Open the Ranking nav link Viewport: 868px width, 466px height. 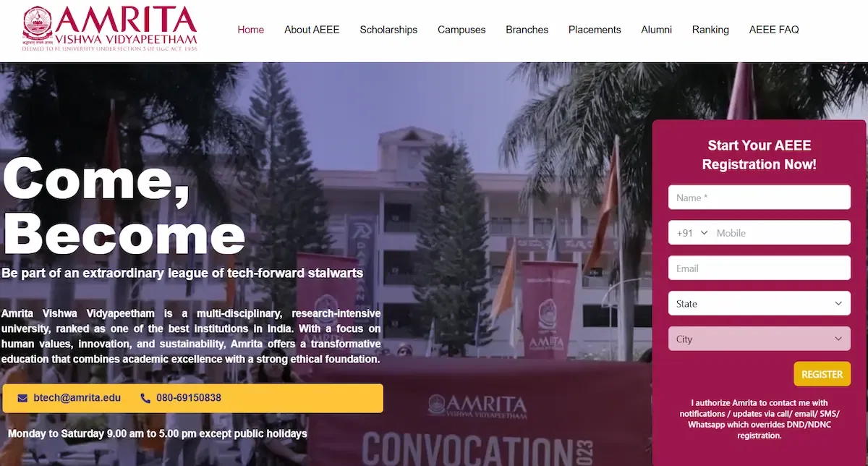point(710,30)
